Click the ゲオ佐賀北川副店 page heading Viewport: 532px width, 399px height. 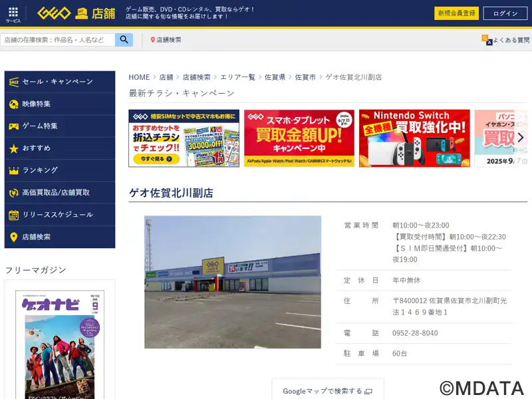(x=171, y=193)
